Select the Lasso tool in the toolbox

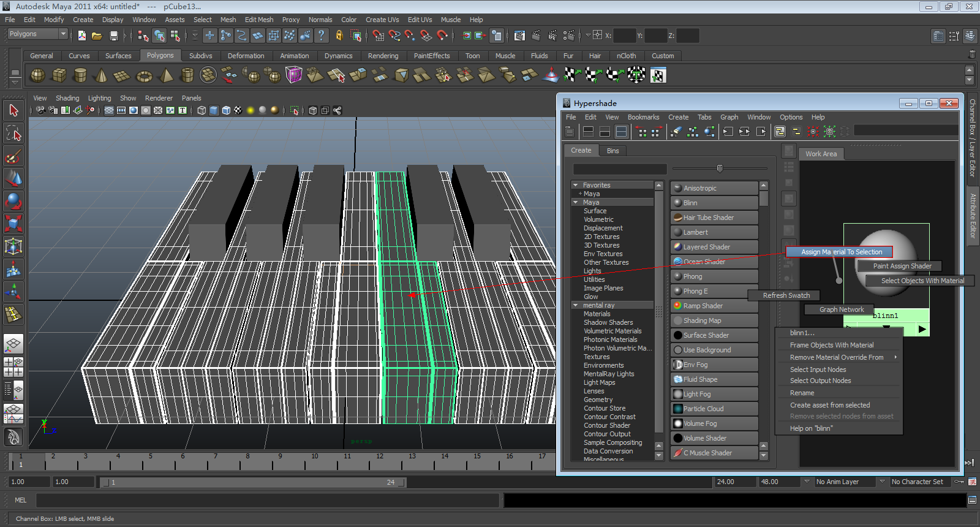[x=13, y=134]
